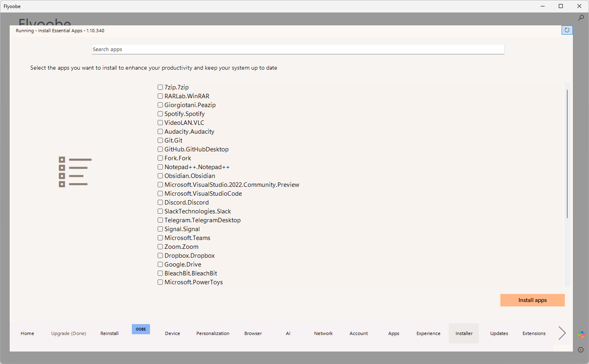Image resolution: width=589 pixels, height=364 pixels.
Task: Switch to the Personalization tab
Action: point(213,333)
